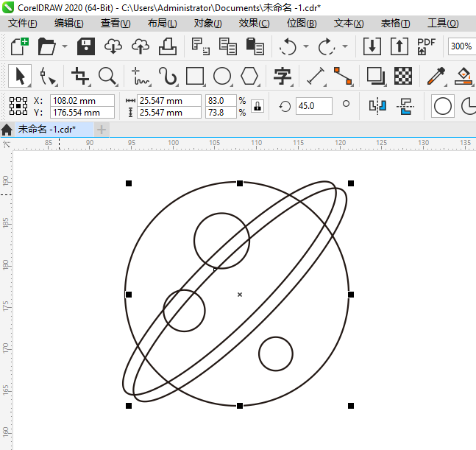Viewport: 476px width, 450px height.
Task: Open the 文本(X) menu
Action: (x=349, y=24)
